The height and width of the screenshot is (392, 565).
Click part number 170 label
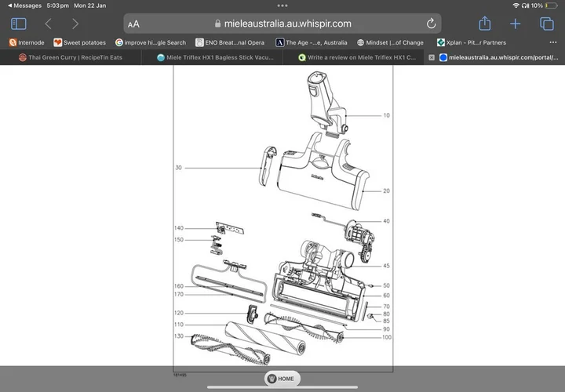pos(179,294)
